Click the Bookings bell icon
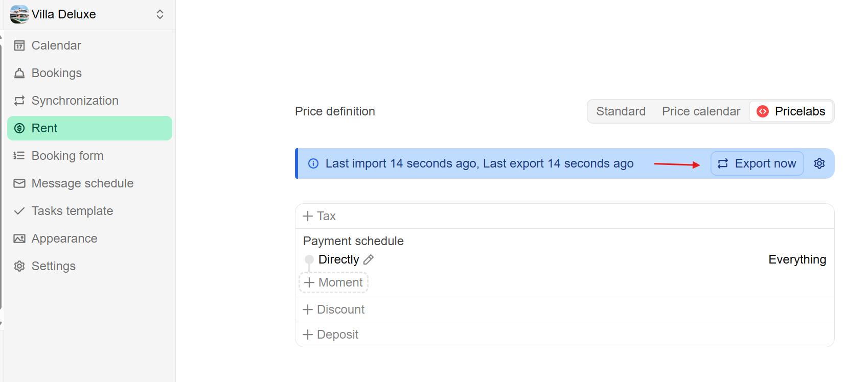 19,73
